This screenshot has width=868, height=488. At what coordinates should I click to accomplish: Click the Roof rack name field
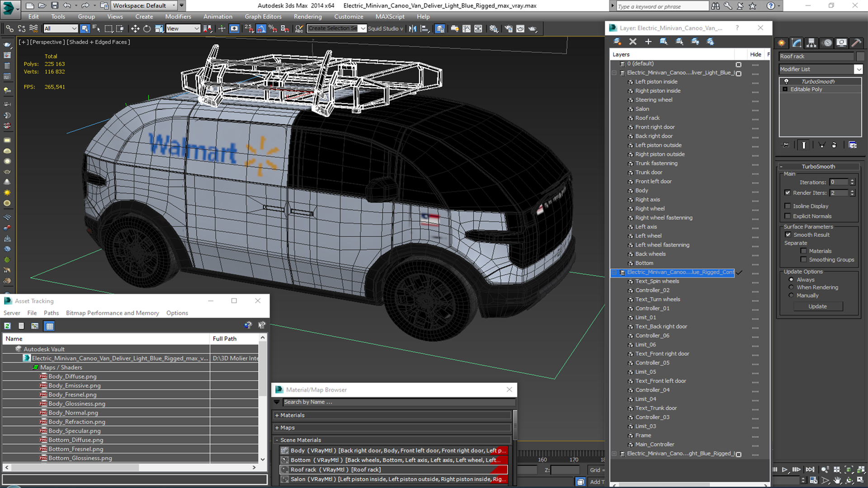click(816, 56)
